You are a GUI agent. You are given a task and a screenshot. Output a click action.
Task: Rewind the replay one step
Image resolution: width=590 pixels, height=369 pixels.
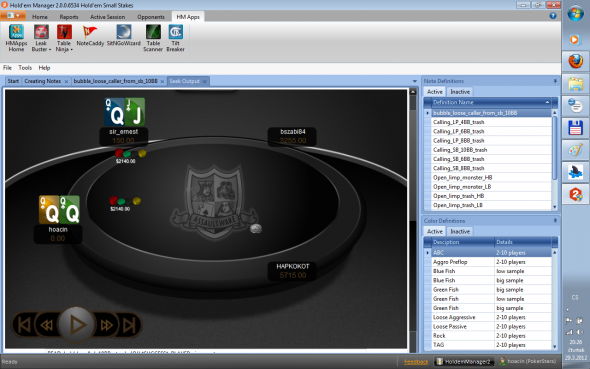pyautogui.click(x=47, y=325)
